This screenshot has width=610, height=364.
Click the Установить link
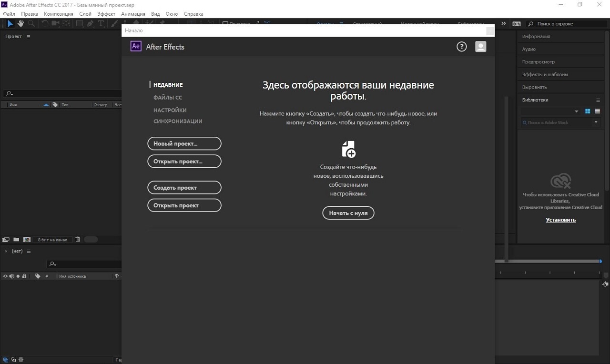click(560, 220)
